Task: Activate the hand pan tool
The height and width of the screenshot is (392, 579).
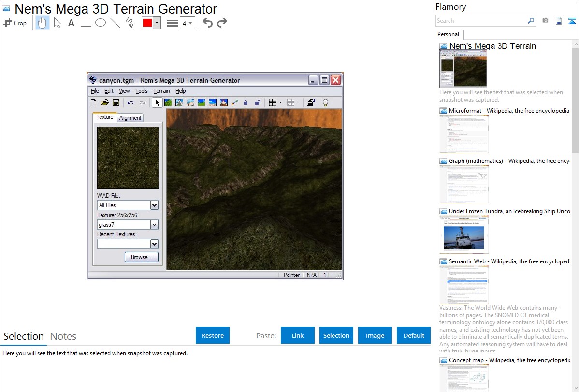Action: tap(43, 23)
